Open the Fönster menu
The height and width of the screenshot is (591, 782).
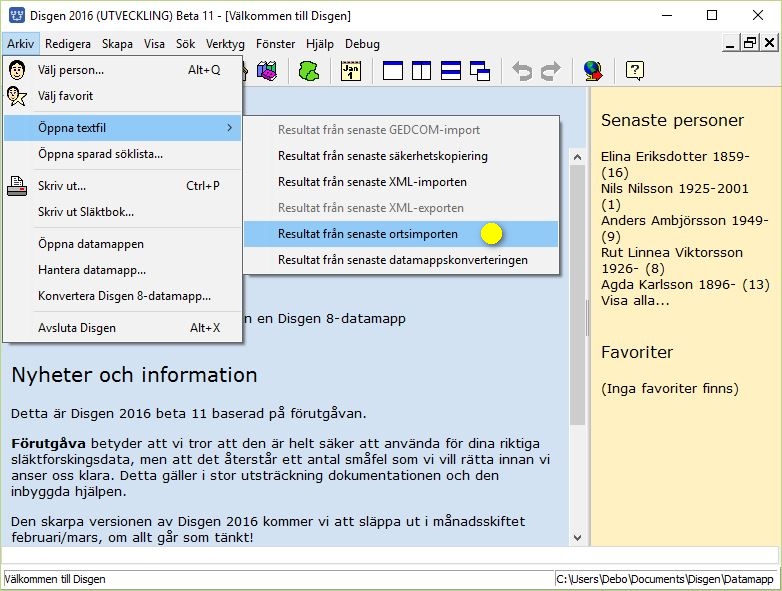point(275,44)
